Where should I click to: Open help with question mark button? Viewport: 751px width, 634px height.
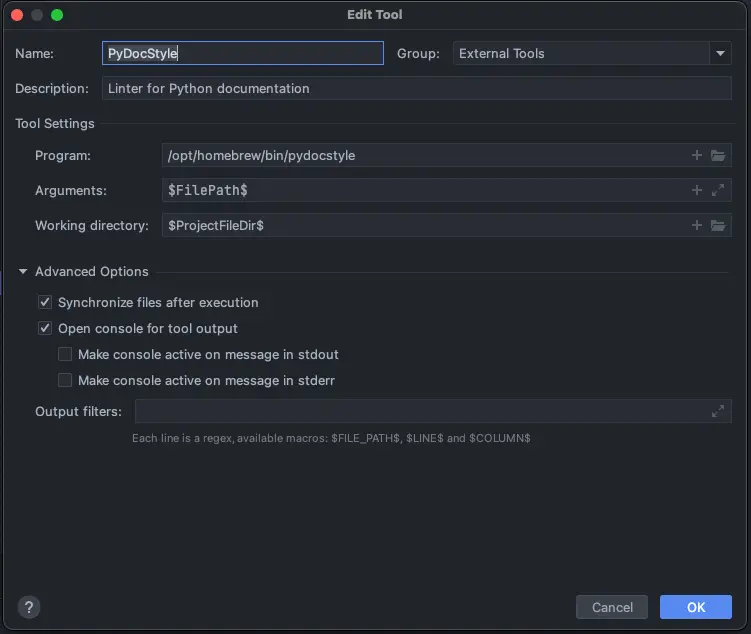[29, 607]
